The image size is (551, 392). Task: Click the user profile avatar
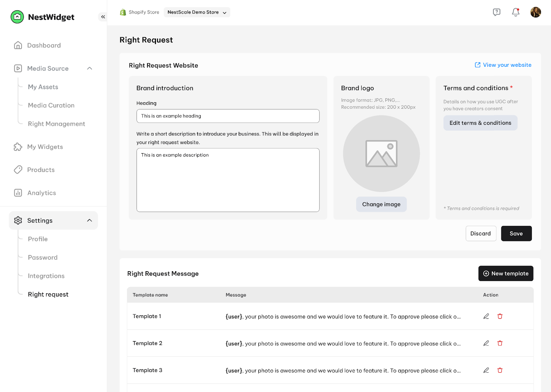tap(536, 12)
